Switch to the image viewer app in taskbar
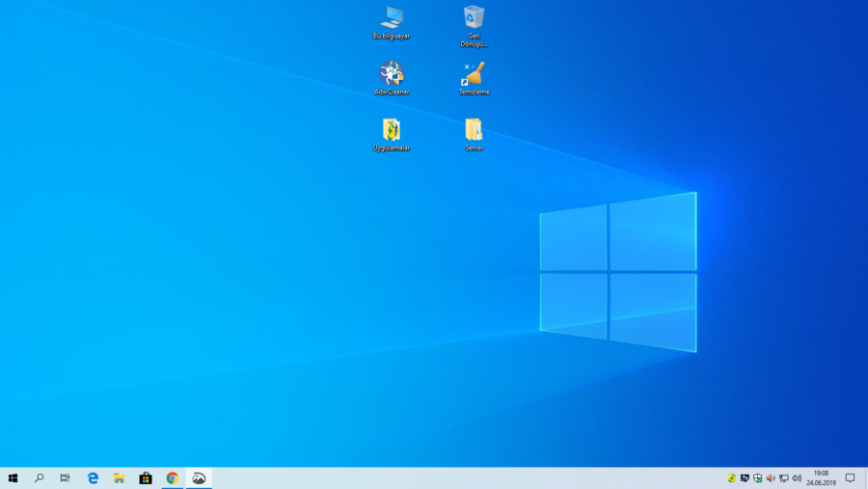This screenshot has width=868, height=489. click(x=199, y=478)
